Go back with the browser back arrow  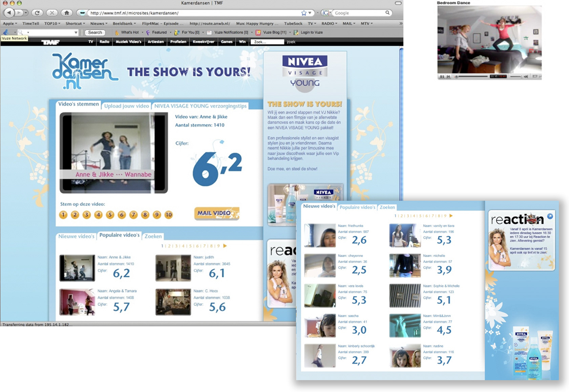pyautogui.click(x=9, y=13)
